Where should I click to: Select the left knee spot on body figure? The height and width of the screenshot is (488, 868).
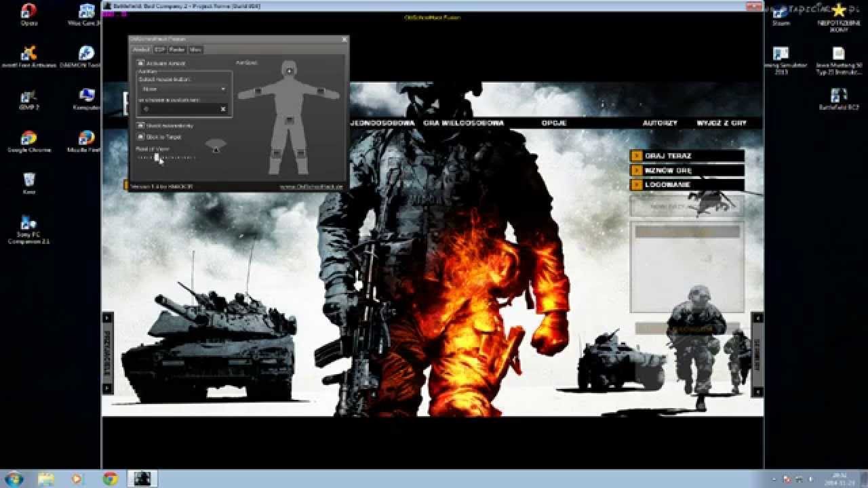point(277,153)
